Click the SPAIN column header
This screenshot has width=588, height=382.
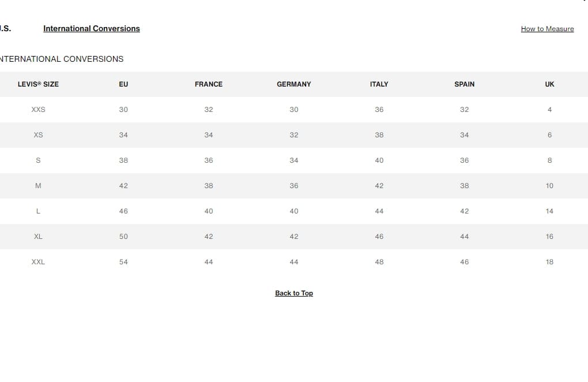coord(464,84)
